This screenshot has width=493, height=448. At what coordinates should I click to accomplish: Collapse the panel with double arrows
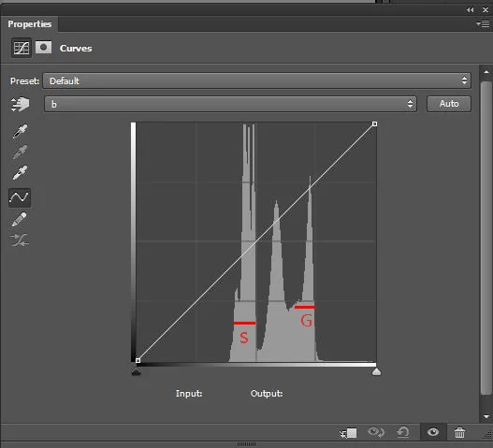click(470, 9)
